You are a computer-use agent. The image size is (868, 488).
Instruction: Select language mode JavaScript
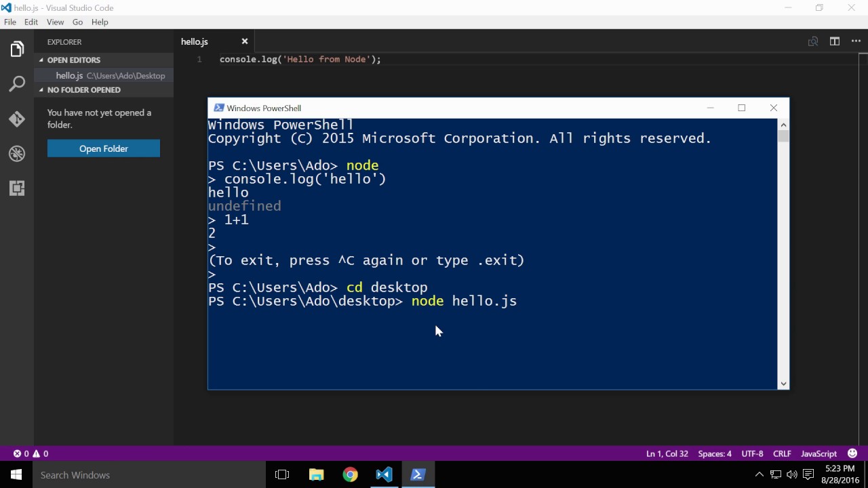818,453
